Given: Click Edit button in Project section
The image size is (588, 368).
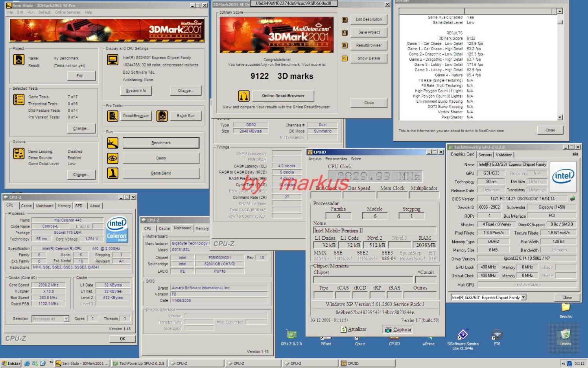Looking at the screenshot, I should click(x=81, y=76).
